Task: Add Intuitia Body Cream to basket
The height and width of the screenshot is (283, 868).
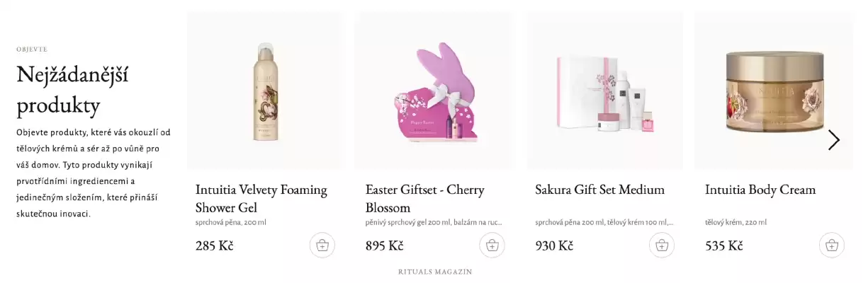Action: pos(832,246)
